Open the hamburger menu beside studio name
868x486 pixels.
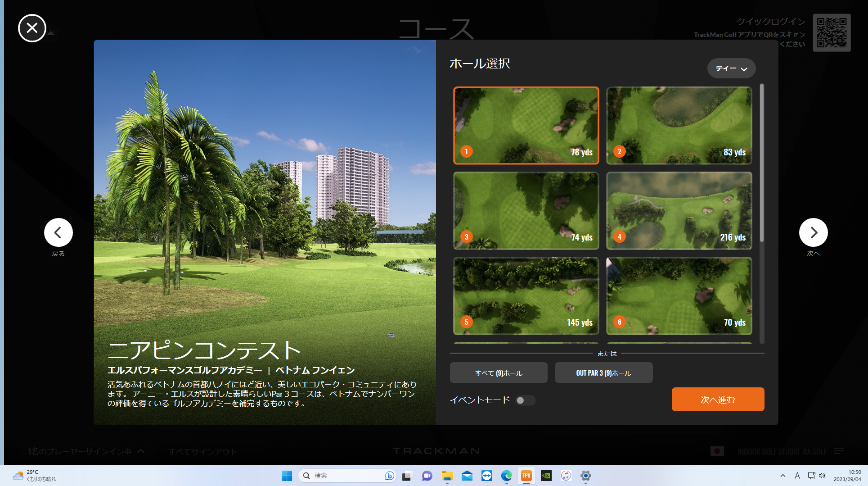click(x=838, y=451)
